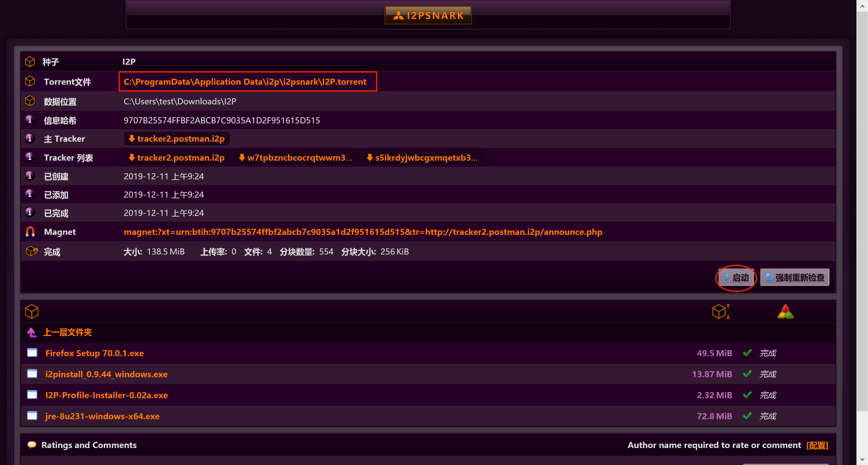The width and height of the screenshot is (868, 465).
Task: Click the jre-8u231 file icon
Action: click(x=32, y=416)
